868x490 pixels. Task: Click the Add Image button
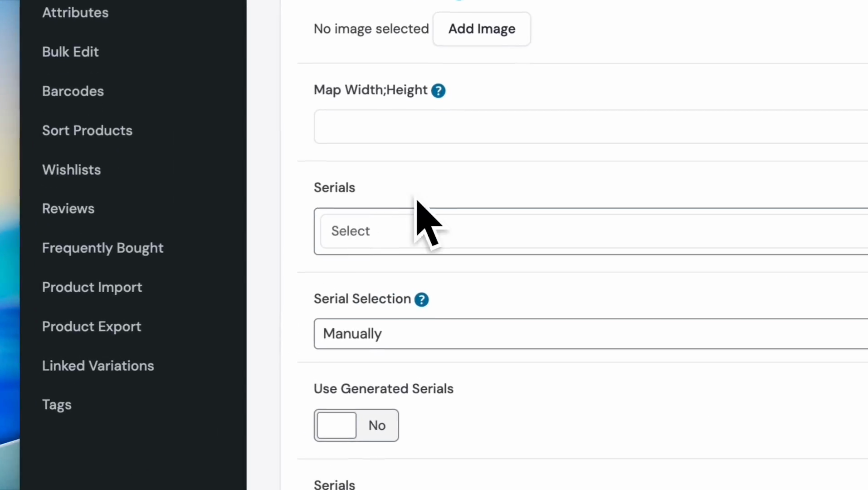[482, 29]
